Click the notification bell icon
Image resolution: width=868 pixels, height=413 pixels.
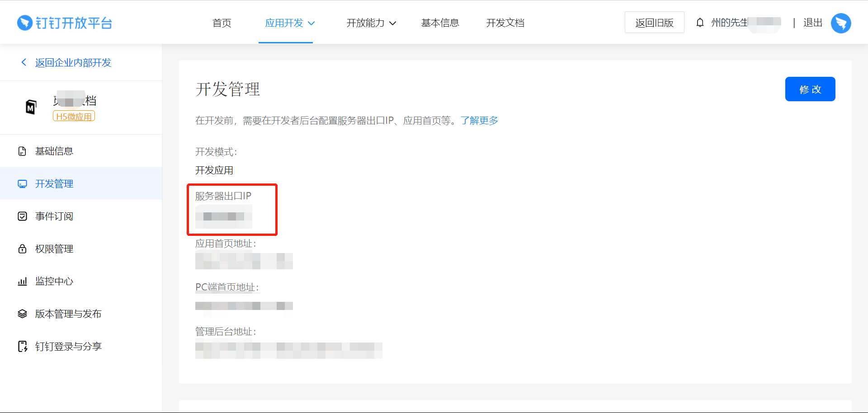(x=700, y=23)
